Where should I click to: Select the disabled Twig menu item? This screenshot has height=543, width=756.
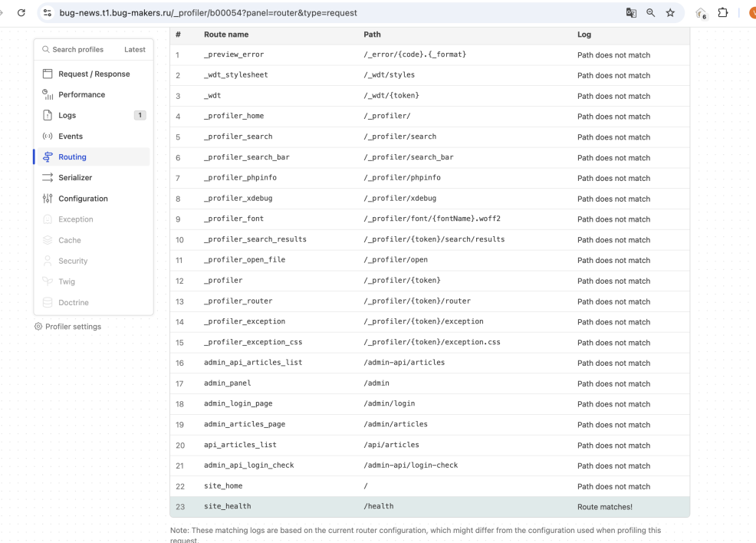point(94,281)
